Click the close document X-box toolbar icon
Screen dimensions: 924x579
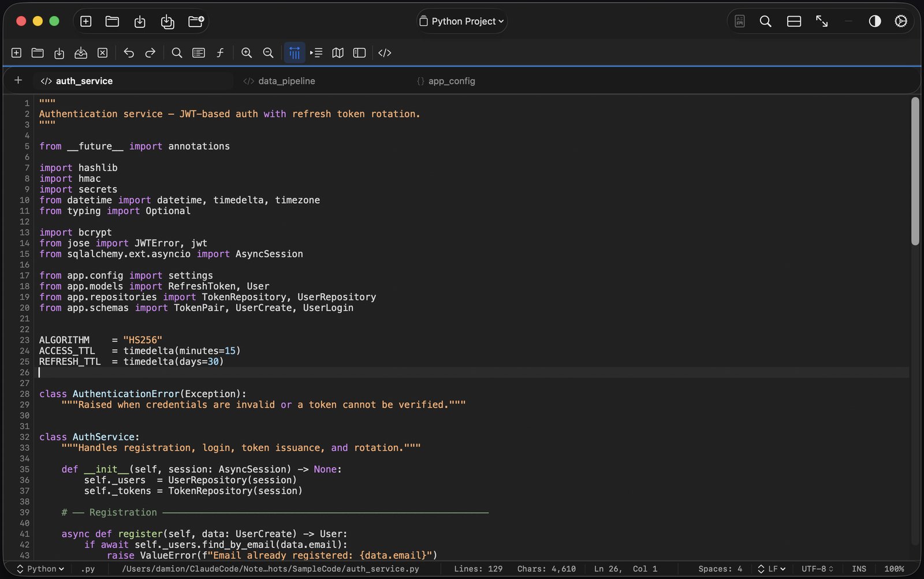pyautogui.click(x=102, y=53)
